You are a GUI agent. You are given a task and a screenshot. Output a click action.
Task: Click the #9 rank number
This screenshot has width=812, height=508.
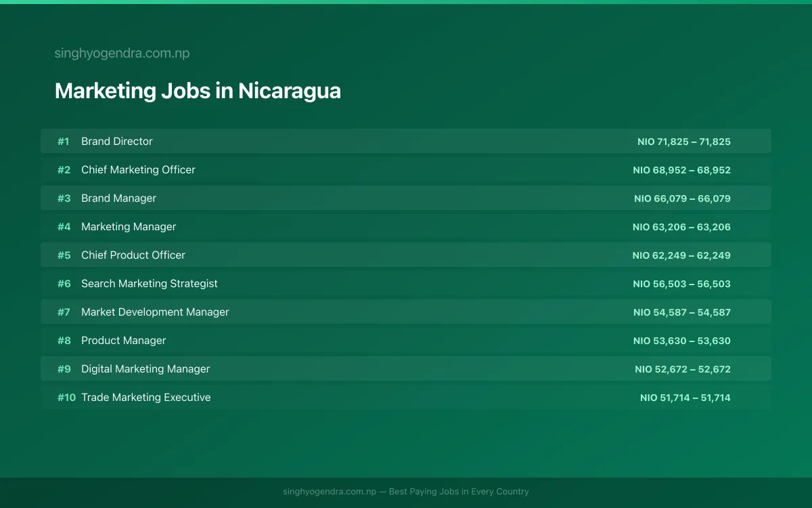64,369
